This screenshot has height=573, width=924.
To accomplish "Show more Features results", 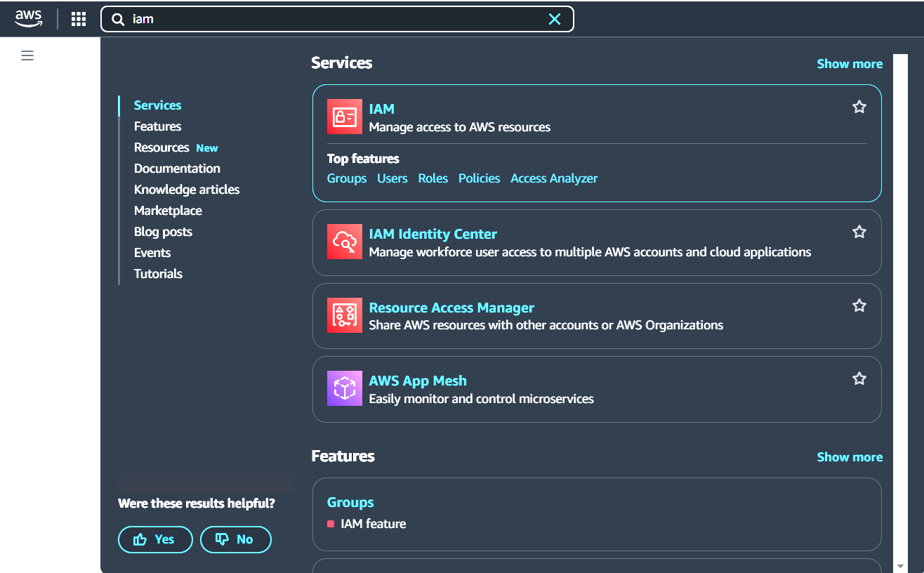I will (x=850, y=457).
